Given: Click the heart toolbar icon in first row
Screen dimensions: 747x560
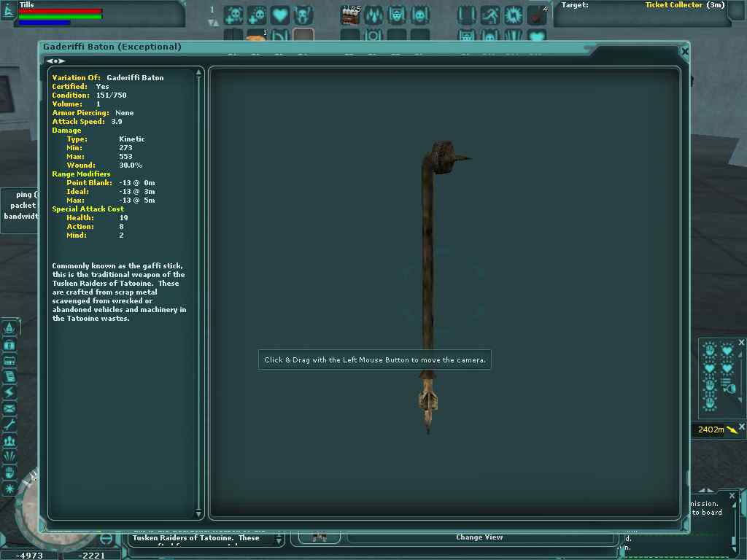Looking at the screenshot, I should point(280,15).
